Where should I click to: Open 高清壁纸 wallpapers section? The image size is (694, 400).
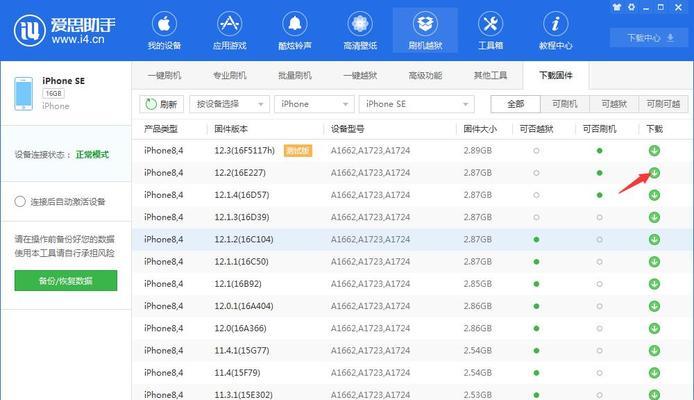click(360, 31)
